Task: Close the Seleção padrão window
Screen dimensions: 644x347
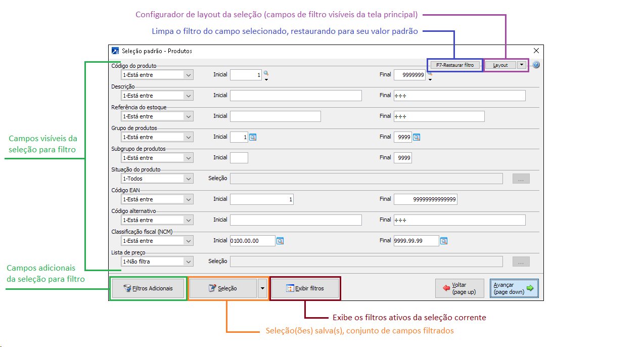Action: [536, 51]
